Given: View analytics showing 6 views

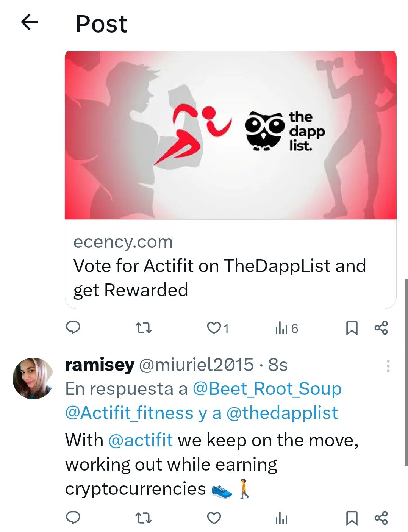Looking at the screenshot, I should [287, 328].
